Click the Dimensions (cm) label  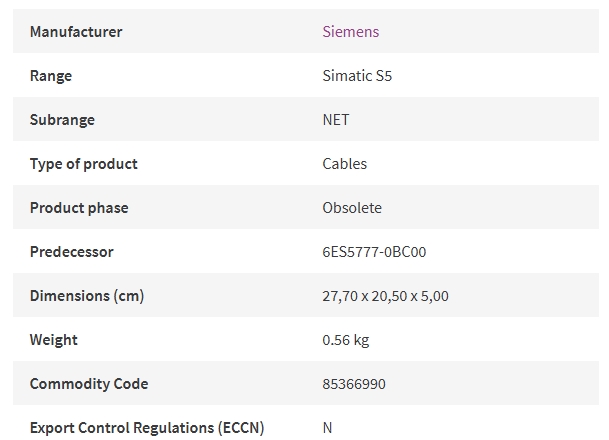click(x=87, y=296)
